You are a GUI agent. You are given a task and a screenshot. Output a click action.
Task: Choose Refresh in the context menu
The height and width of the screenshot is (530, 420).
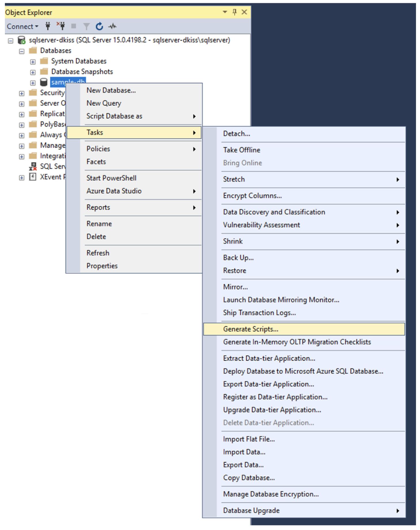click(x=134, y=253)
